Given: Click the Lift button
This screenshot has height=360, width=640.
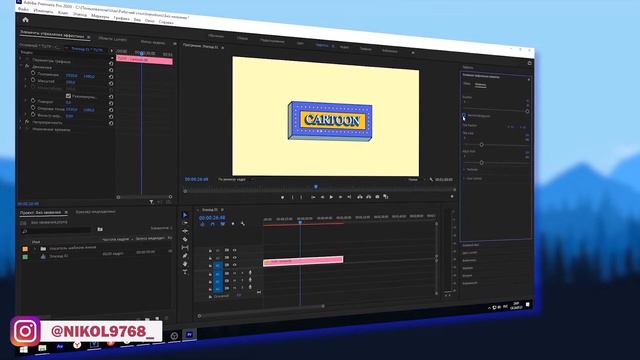Looking at the screenshot, I should (x=360, y=197).
